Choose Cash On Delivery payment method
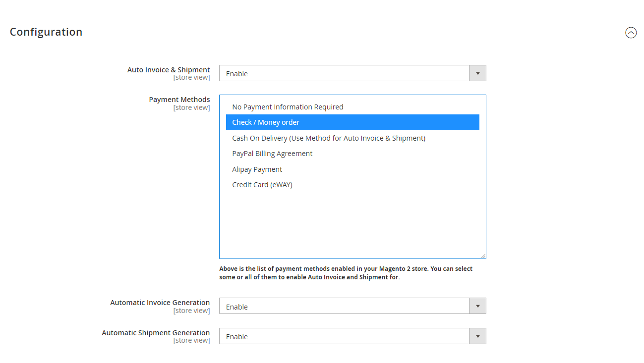Image resolution: width=644 pixels, height=363 pixels. click(x=329, y=138)
